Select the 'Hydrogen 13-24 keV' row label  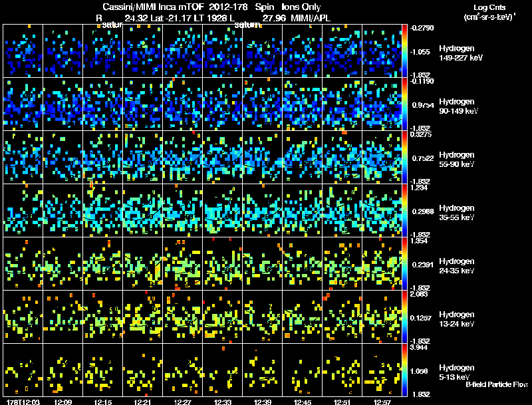click(x=457, y=319)
